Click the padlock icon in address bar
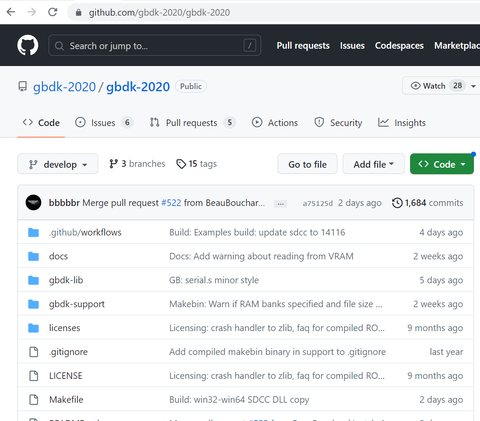480x421 pixels. coord(78,13)
